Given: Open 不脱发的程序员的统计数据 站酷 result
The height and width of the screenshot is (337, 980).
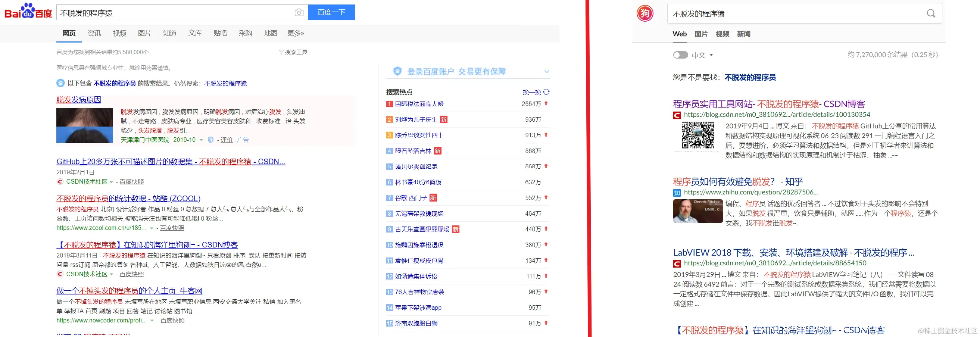Looking at the screenshot, I should [128, 199].
